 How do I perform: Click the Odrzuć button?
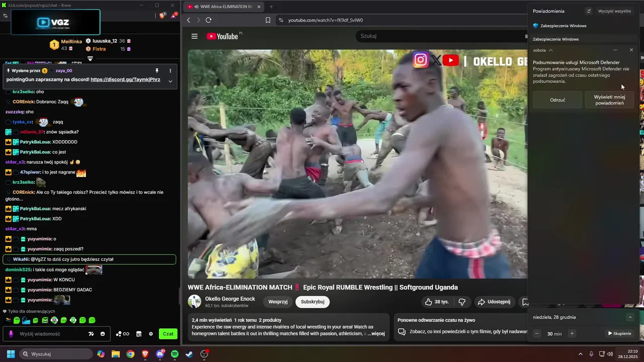[557, 100]
